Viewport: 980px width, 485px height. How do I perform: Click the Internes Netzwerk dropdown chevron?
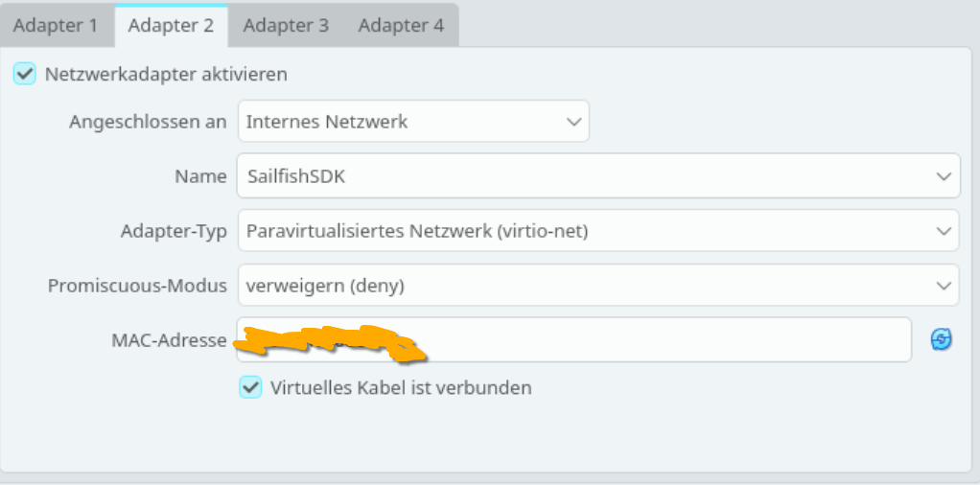[573, 122]
